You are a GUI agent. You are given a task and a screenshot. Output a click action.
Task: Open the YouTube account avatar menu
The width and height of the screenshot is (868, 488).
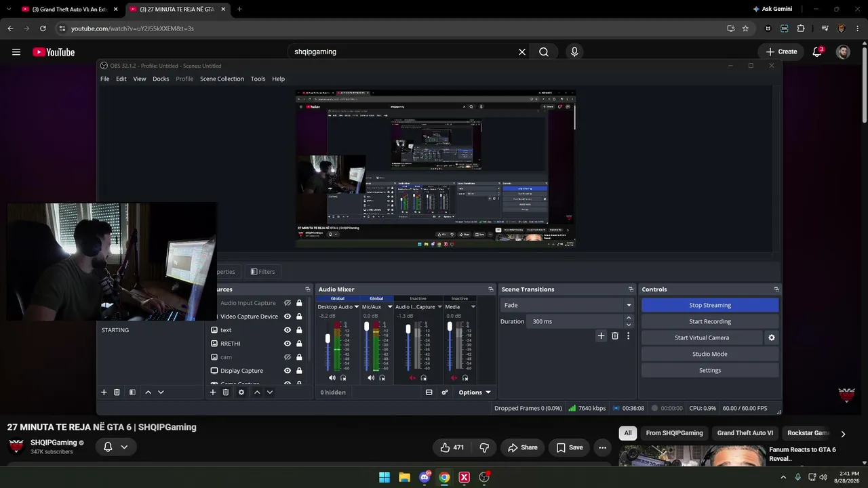(x=843, y=52)
